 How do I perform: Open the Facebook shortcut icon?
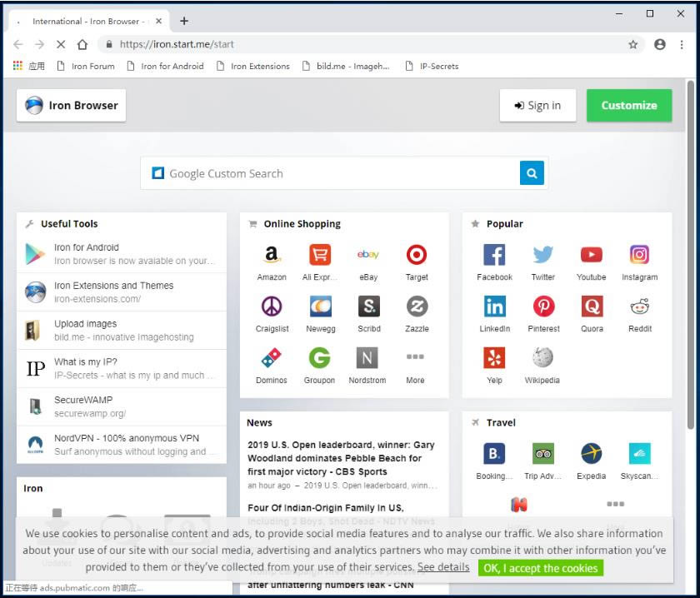click(x=494, y=255)
